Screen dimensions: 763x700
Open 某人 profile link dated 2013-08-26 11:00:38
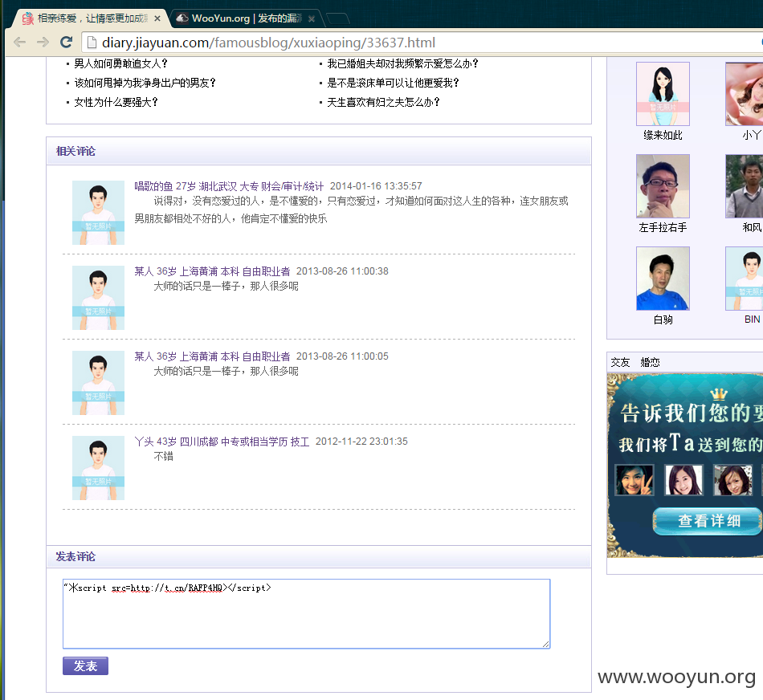pyautogui.click(x=212, y=271)
